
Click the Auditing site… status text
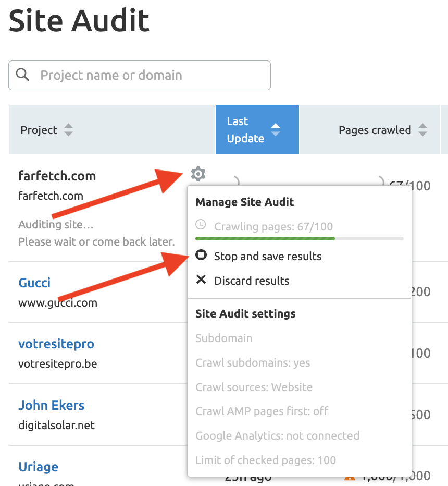pos(56,224)
